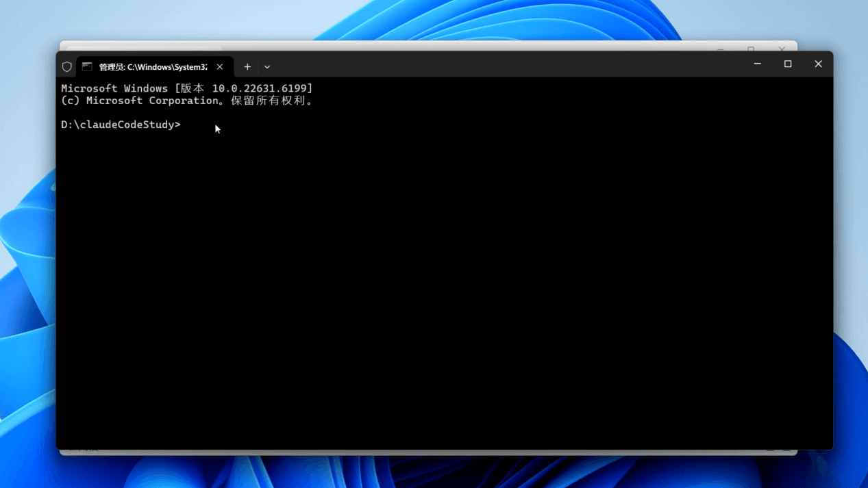Click the background window's bottom edge strip
Viewport: 868px width, 488px height.
[411, 452]
